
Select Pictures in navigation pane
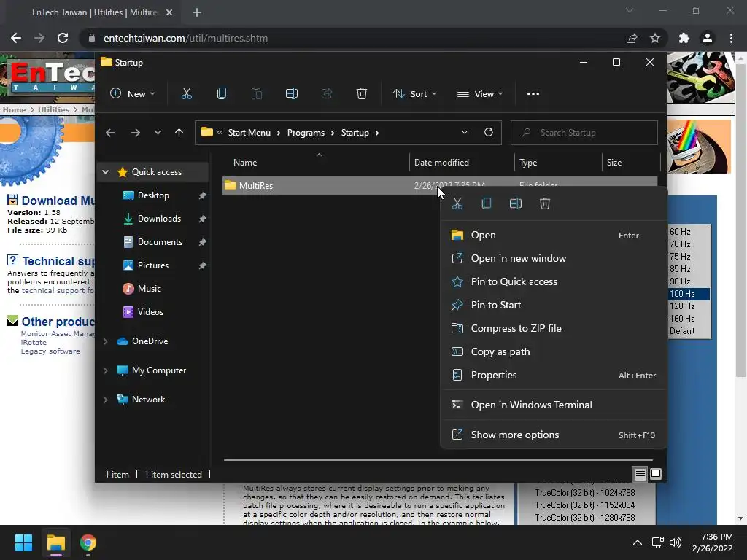coord(153,265)
